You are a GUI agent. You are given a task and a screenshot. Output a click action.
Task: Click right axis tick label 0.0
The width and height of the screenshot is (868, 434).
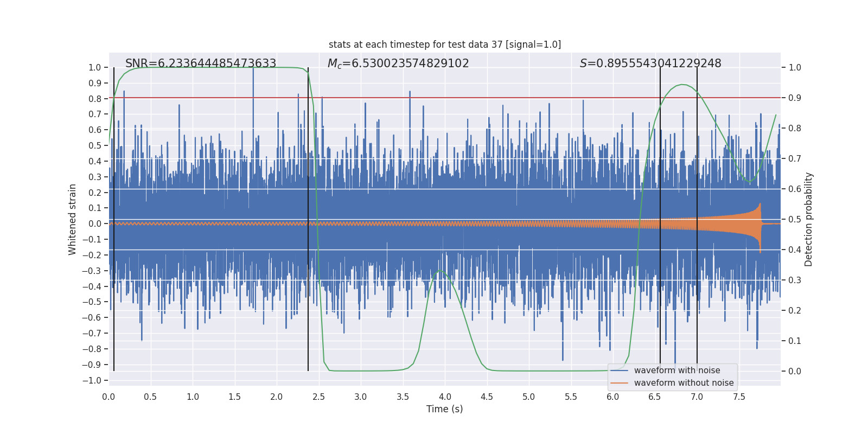795,372
